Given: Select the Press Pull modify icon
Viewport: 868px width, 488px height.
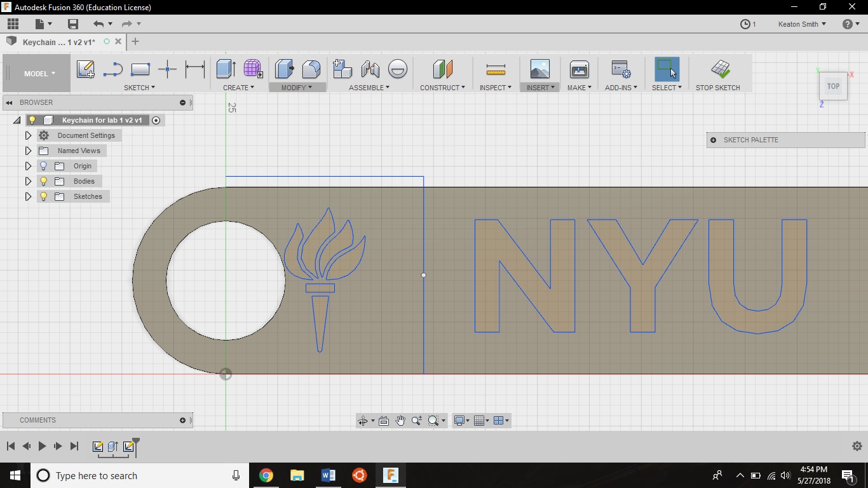Looking at the screenshot, I should tap(284, 69).
